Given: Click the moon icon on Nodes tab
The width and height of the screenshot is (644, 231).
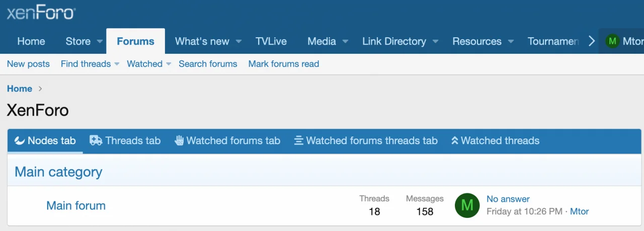Looking at the screenshot, I should click(x=20, y=141).
